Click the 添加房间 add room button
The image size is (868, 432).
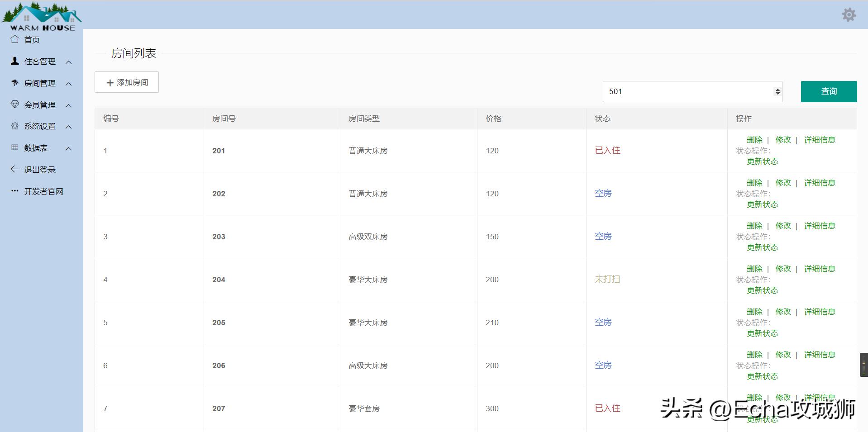[x=126, y=82]
